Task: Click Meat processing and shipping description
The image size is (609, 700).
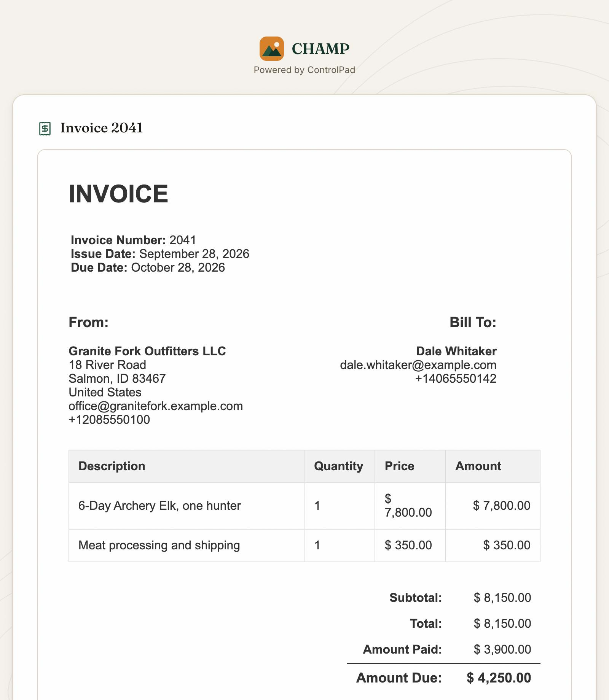Action: click(x=159, y=545)
